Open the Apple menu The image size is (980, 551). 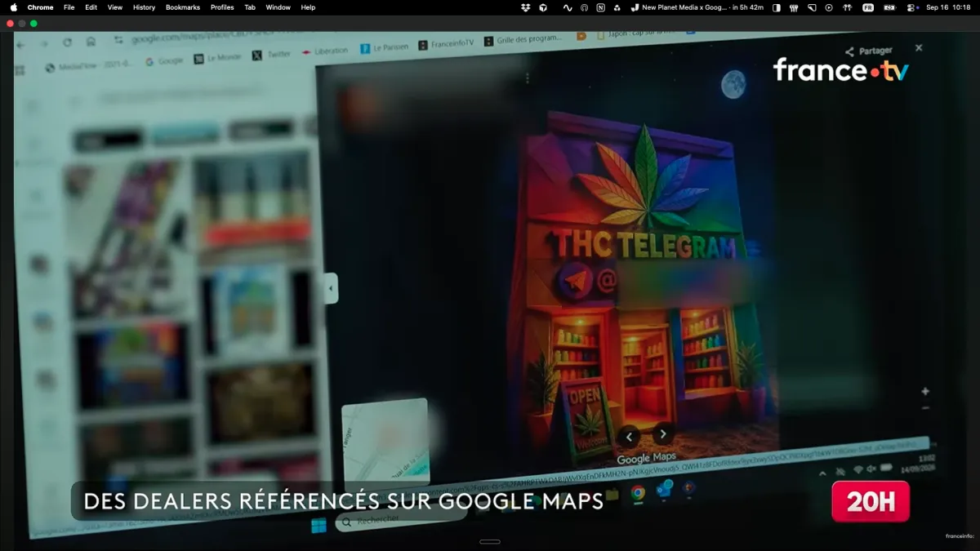click(13, 7)
